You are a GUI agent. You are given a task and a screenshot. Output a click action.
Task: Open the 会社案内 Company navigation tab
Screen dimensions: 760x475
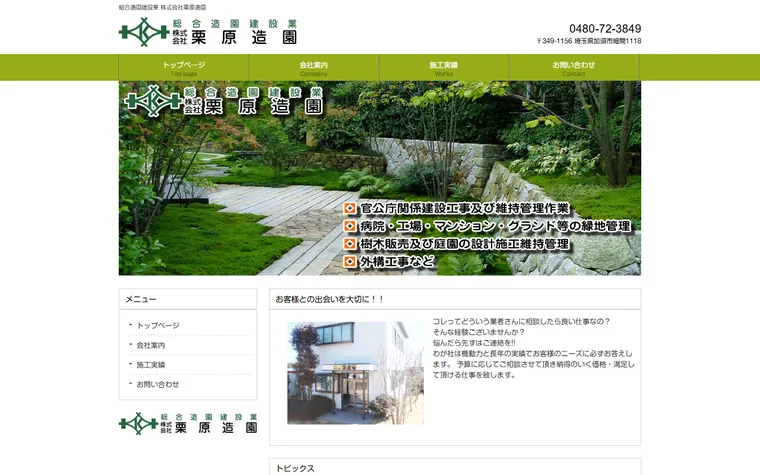(314, 68)
